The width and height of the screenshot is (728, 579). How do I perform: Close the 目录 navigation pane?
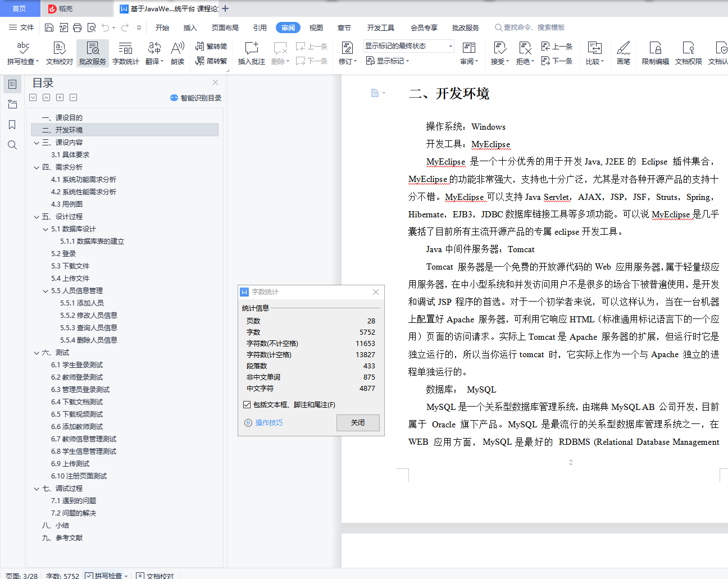[215, 83]
